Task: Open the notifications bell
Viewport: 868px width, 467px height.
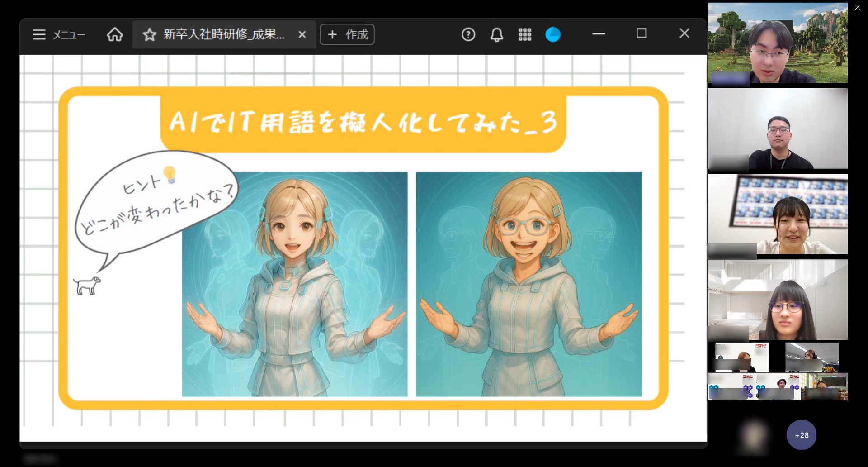Action: point(497,34)
